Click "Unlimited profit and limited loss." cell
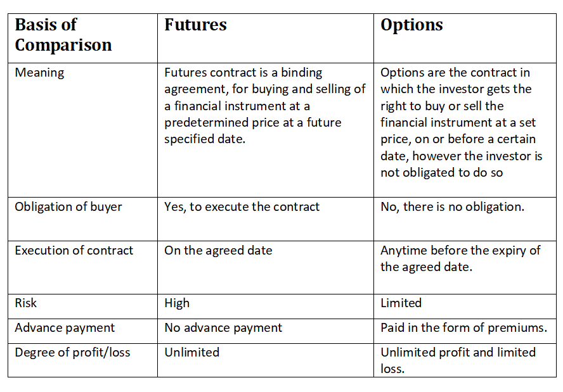The height and width of the screenshot is (392, 563). (x=458, y=360)
